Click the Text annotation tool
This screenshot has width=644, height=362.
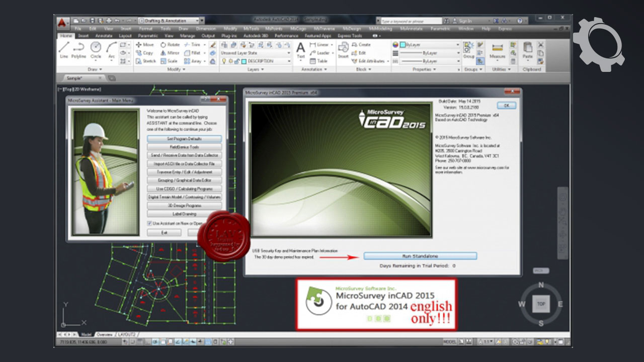(301, 50)
